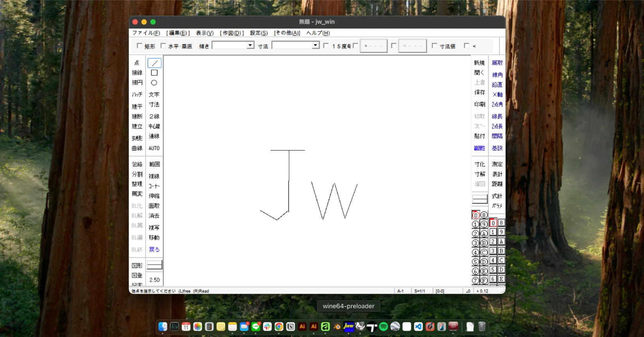The width and height of the screenshot is (644, 337).
Task: Click the 印刷 print button
Action: 480,104
